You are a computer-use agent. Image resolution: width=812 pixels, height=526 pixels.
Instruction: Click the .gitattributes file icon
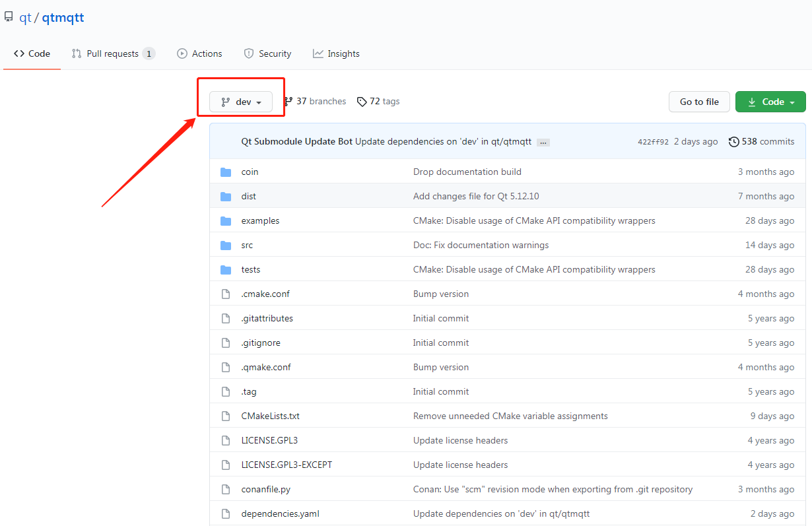click(x=226, y=319)
